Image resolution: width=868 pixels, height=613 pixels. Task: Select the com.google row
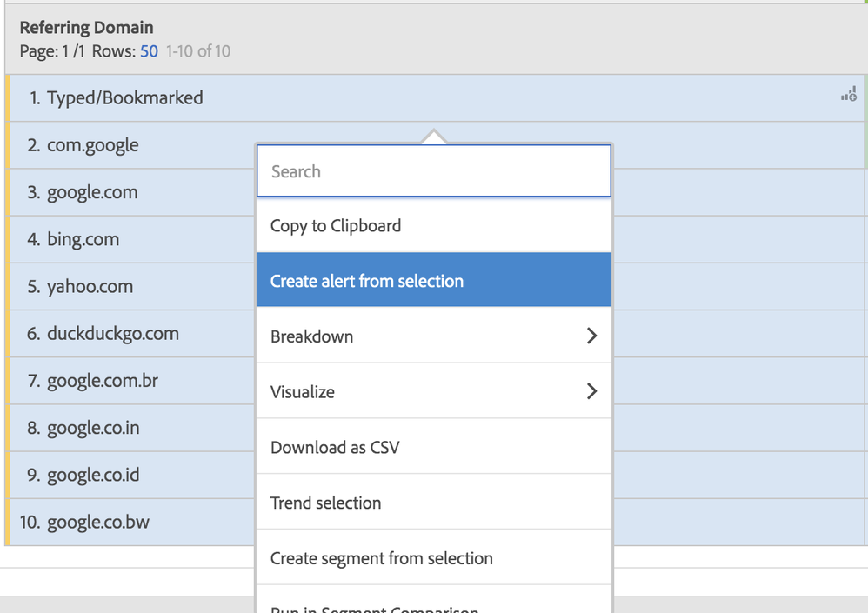point(92,145)
